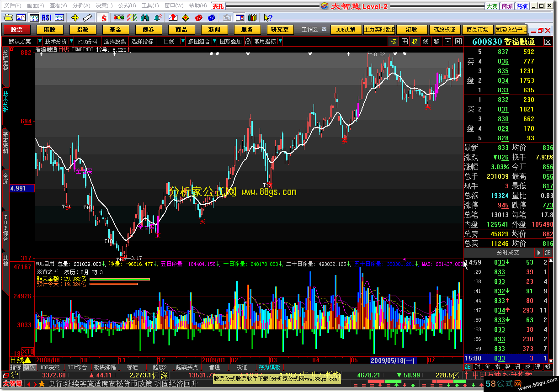
Task: Click the binoculars search icon
Action: click(x=145, y=18)
